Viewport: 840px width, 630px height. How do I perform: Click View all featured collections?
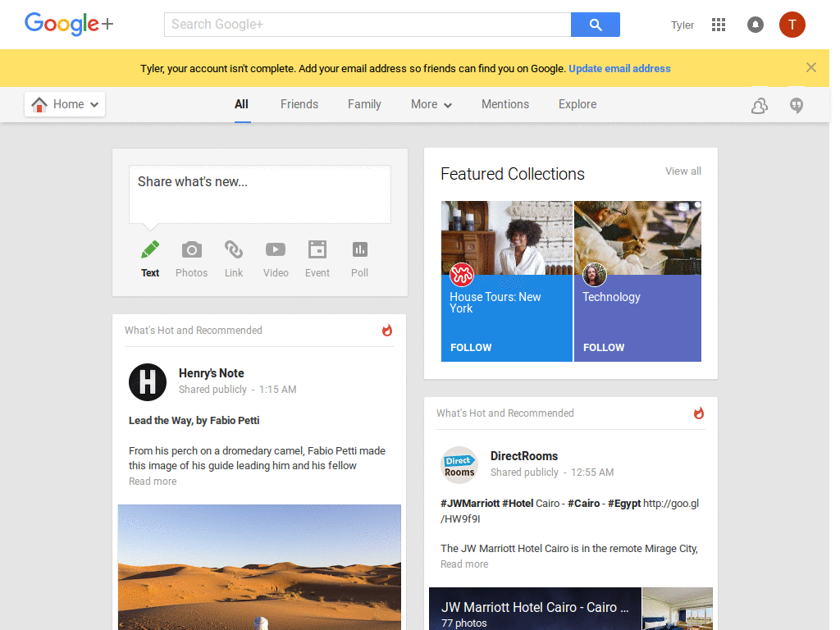pyautogui.click(x=683, y=171)
